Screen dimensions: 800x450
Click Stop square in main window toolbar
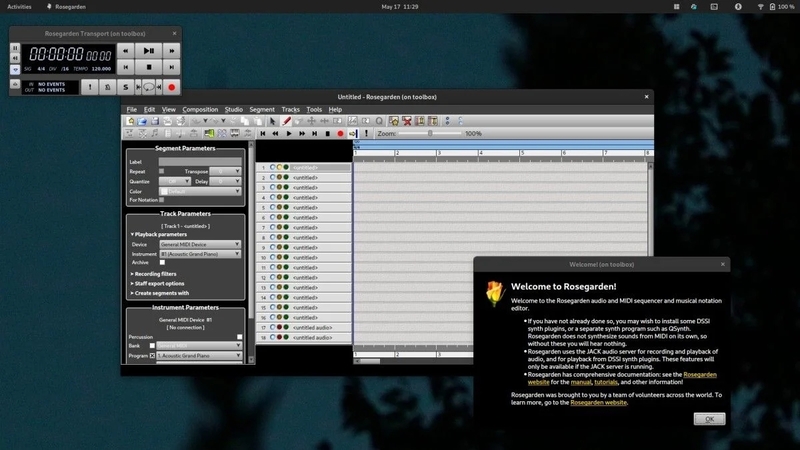tap(328, 134)
